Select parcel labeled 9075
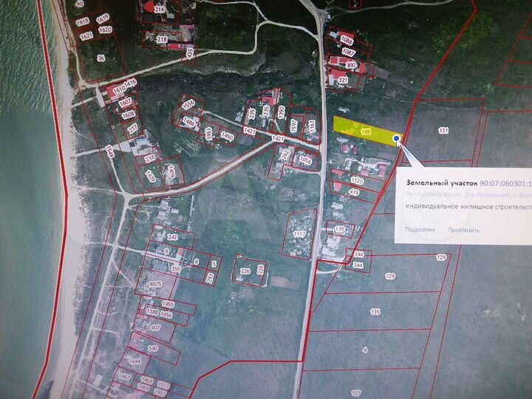This screenshot has height=399, width=532. tap(155, 284)
